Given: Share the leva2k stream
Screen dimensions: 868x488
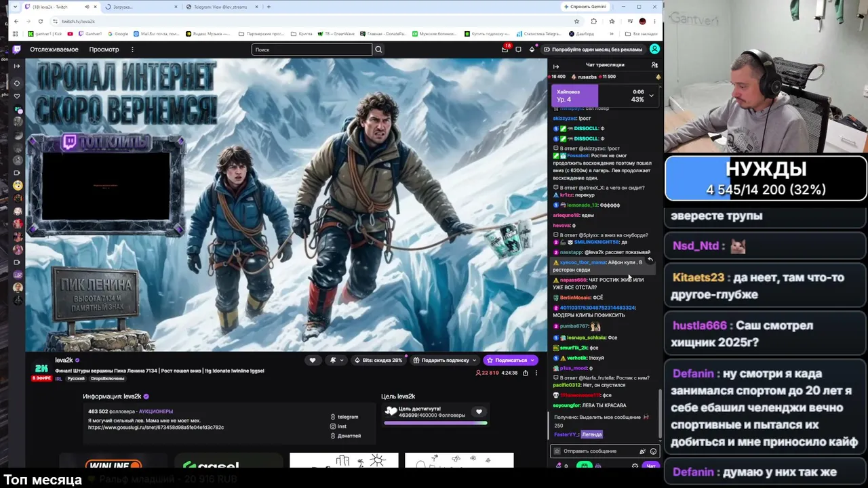Looking at the screenshot, I should (x=526, y=373).
